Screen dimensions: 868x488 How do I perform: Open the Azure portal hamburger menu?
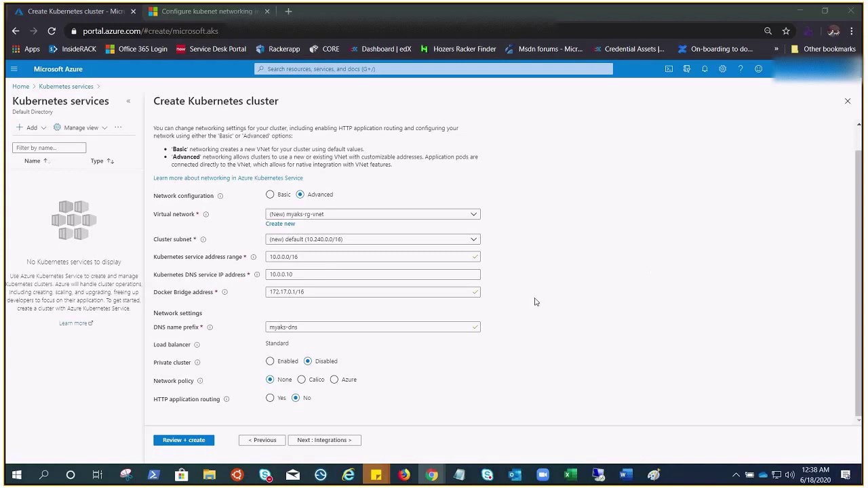pyautogui.click(x=14, y=68)
